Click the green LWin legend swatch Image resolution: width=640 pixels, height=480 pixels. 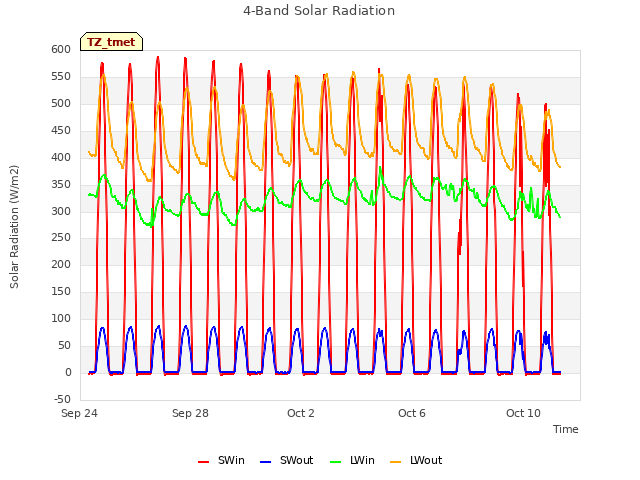coord(335,462)
